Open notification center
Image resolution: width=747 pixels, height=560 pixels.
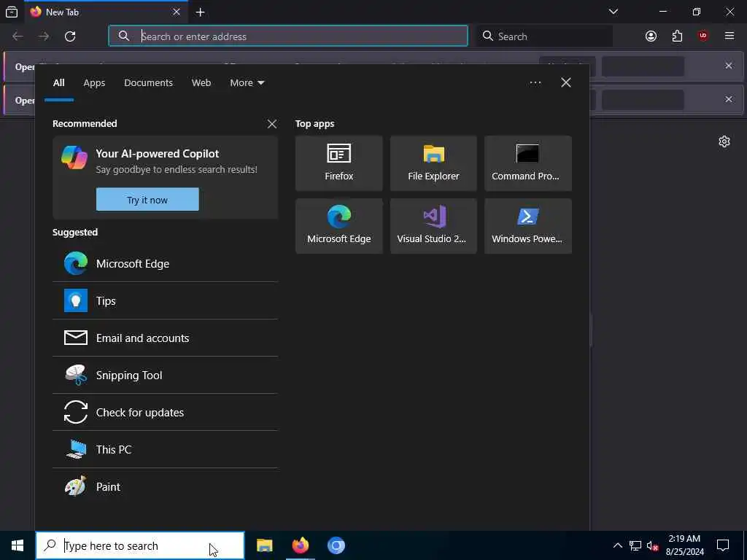pyautogui.click(x=723, y=545)
